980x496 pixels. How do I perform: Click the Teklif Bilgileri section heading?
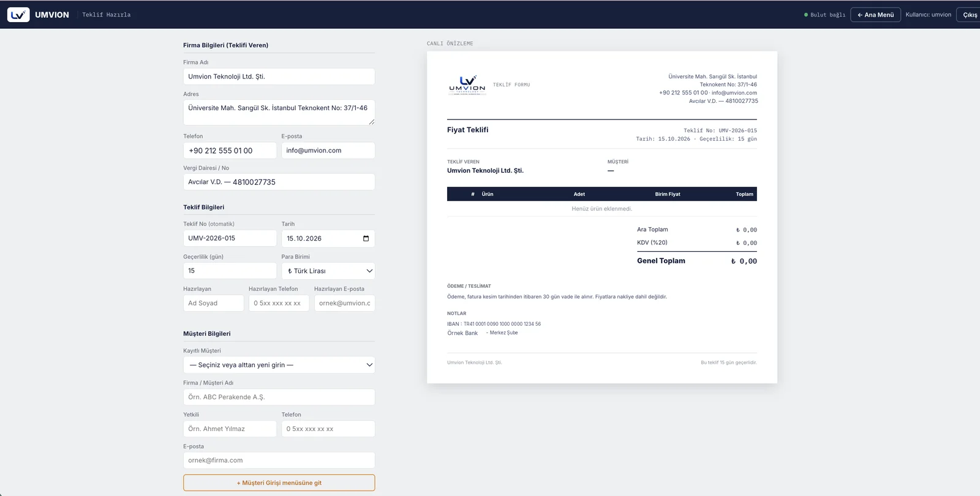[204, 207]
